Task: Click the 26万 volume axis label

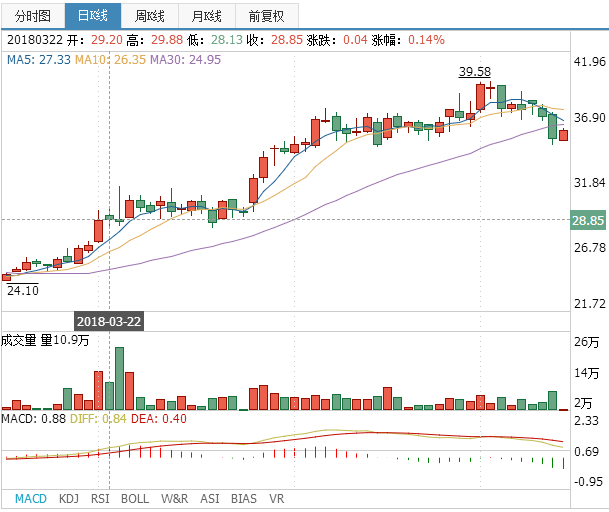Action: coord(586,342)
